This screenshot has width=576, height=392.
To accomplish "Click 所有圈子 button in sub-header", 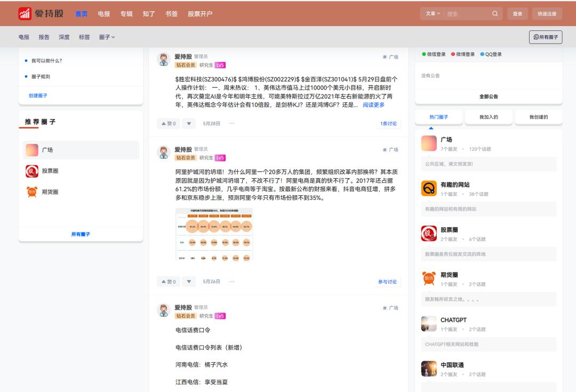I will [x=546, y=37].
